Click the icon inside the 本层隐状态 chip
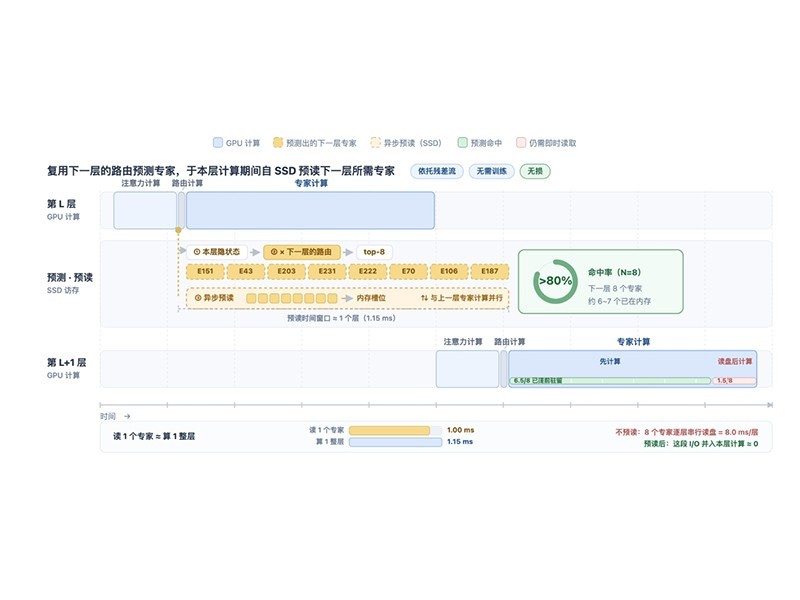The width and height of the screenshot is (800, 600). 197,252
